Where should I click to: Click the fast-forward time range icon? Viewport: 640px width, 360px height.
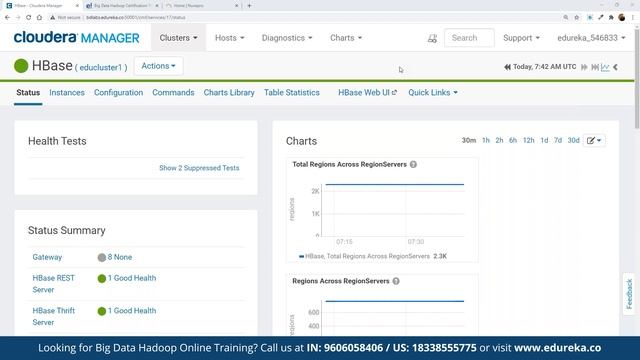pos(584,67)
